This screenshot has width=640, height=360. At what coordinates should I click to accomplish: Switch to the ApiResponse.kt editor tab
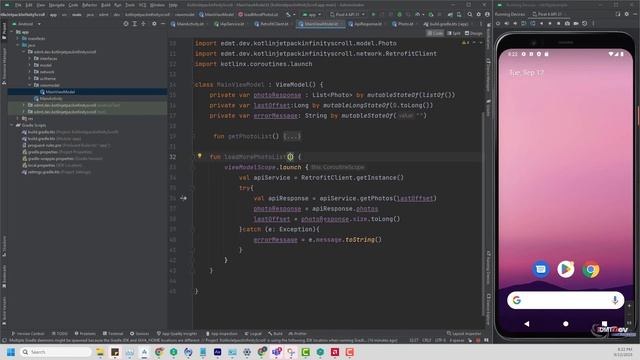tap(366, 24)
